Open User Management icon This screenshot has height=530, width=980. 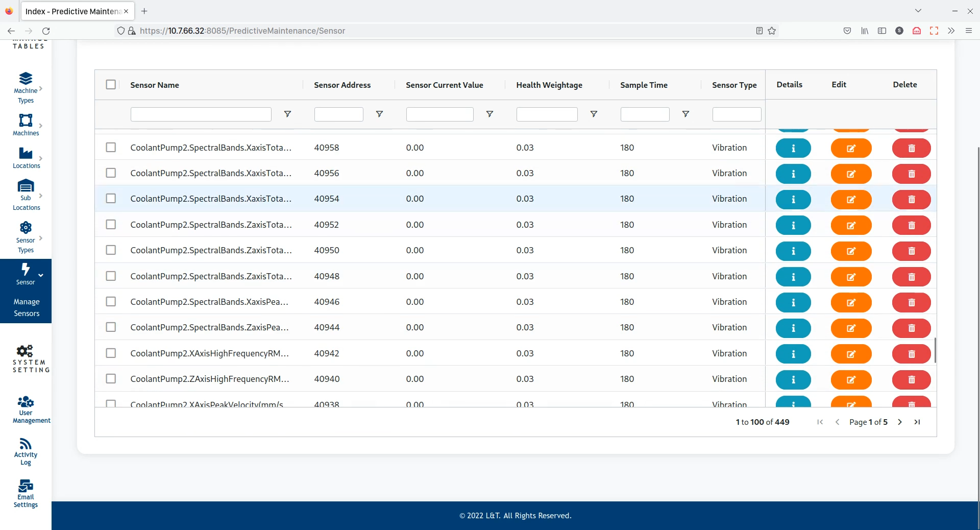pos(26,402)
